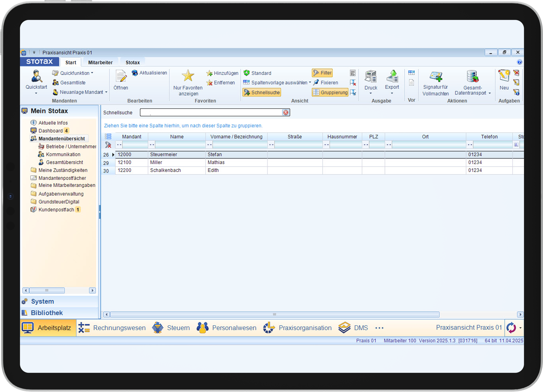Switch to the Rechnungswesen module

tap(112, 328)
